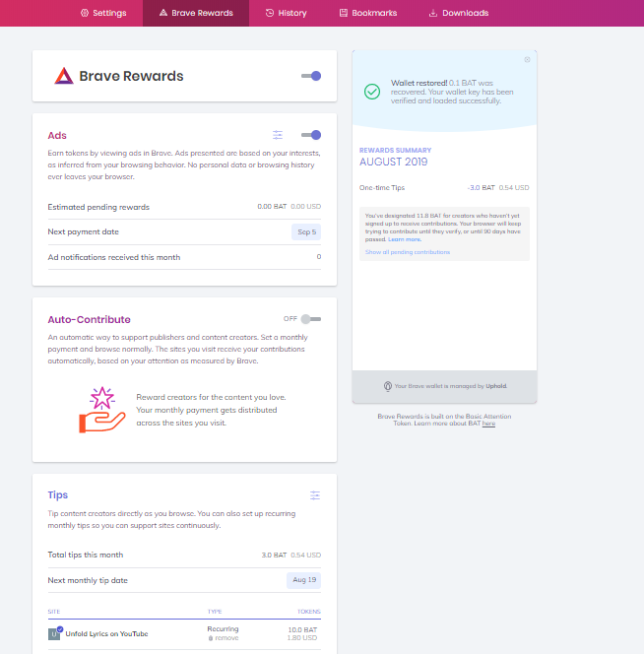Remove the Unfold Lyrics recurring tip
Screen dimensions: 644x654
tap(224, 638)
